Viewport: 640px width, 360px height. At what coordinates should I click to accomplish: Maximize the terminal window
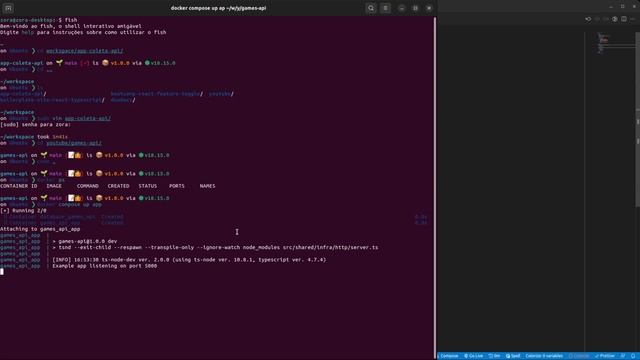pos(415,8)
